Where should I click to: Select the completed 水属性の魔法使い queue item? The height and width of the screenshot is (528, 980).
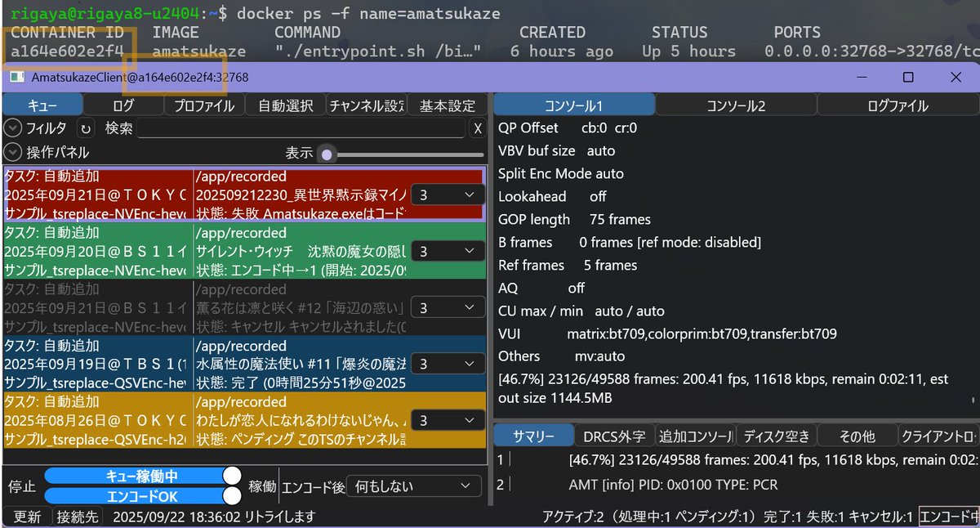(x=245, y=364)
